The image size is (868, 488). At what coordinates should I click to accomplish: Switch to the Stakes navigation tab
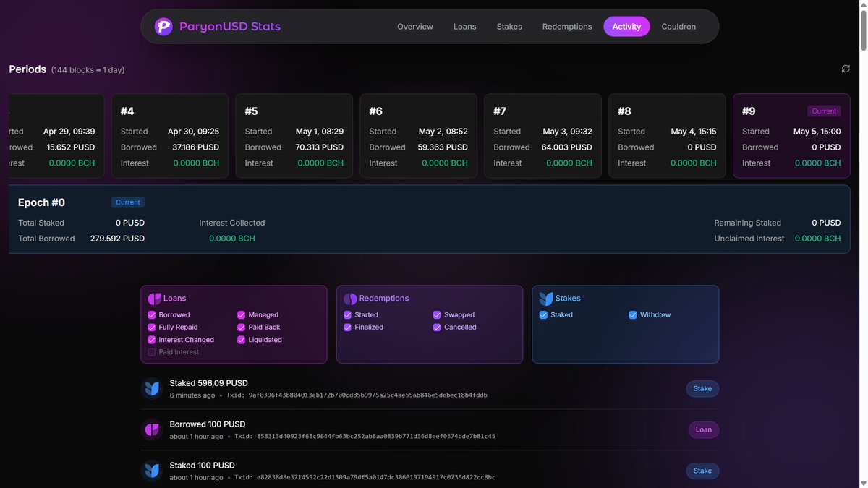509,27
